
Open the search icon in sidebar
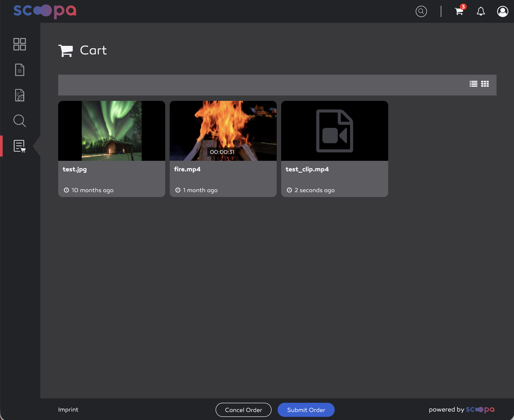point(20,121)
